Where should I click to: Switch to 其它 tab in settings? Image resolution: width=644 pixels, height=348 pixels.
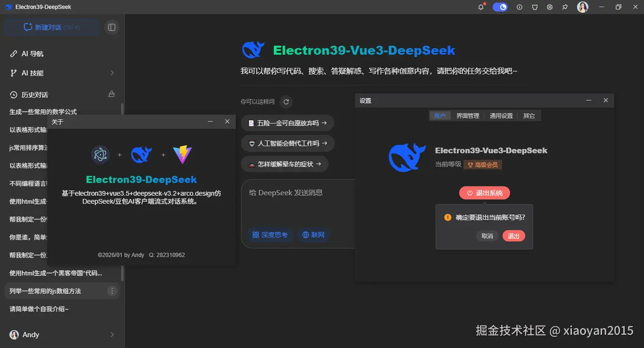pos(529,116)
